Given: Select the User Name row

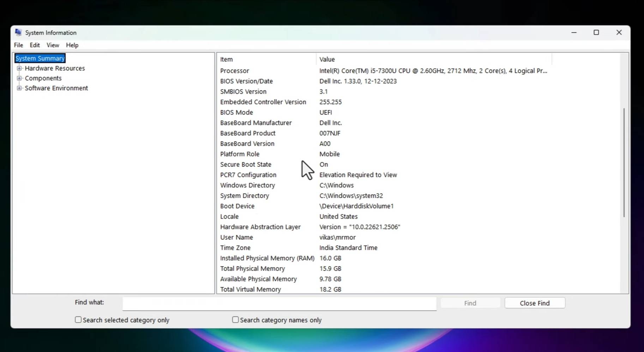Looking at the screenshot, I should tap(384, 237).
